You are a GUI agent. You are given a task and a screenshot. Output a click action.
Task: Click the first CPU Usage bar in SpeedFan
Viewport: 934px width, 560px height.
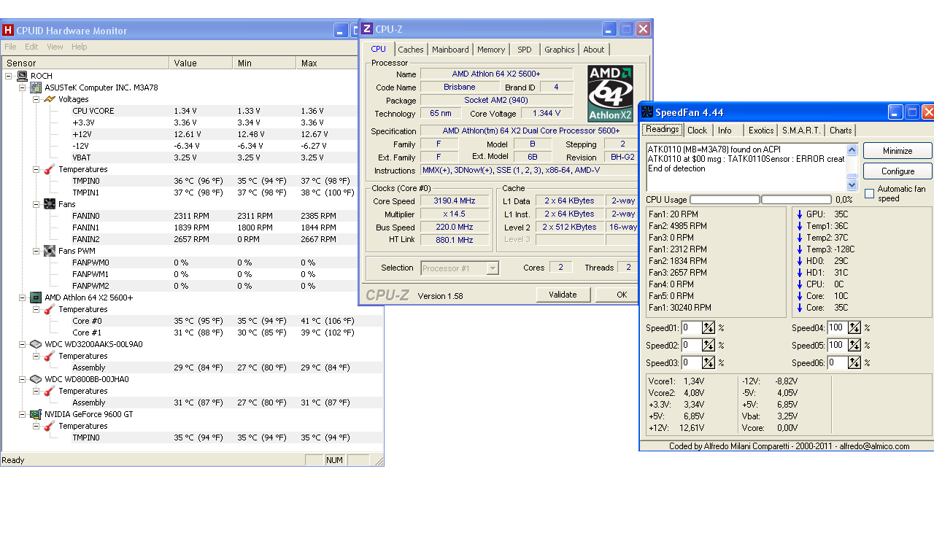coord(725,200)
